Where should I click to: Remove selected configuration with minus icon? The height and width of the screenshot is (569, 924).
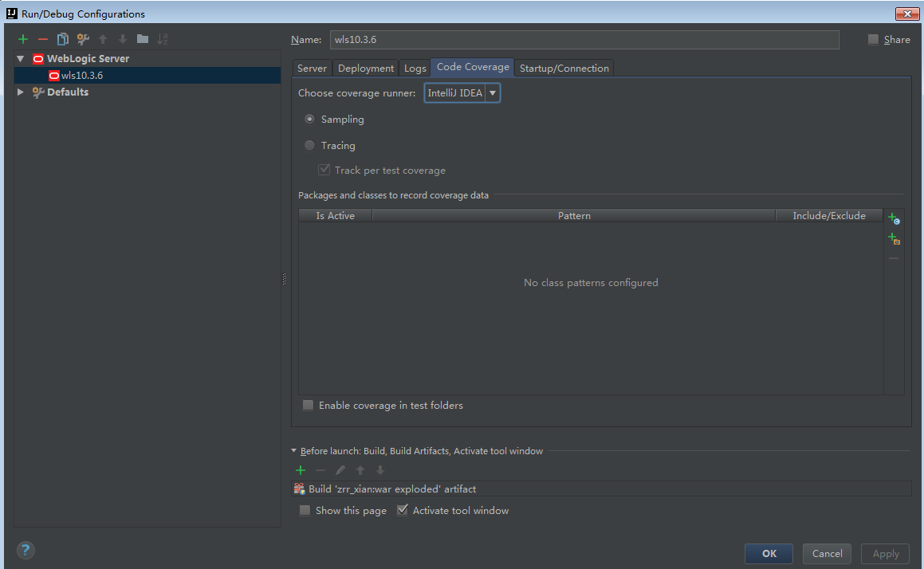pos(42,40)
